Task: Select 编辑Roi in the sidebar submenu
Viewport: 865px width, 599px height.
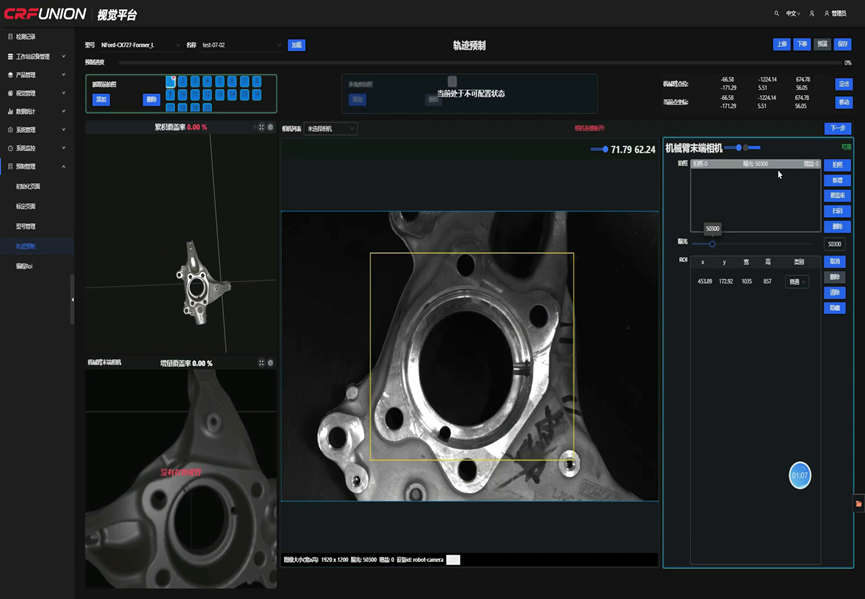Action: [x=25, y=266]
